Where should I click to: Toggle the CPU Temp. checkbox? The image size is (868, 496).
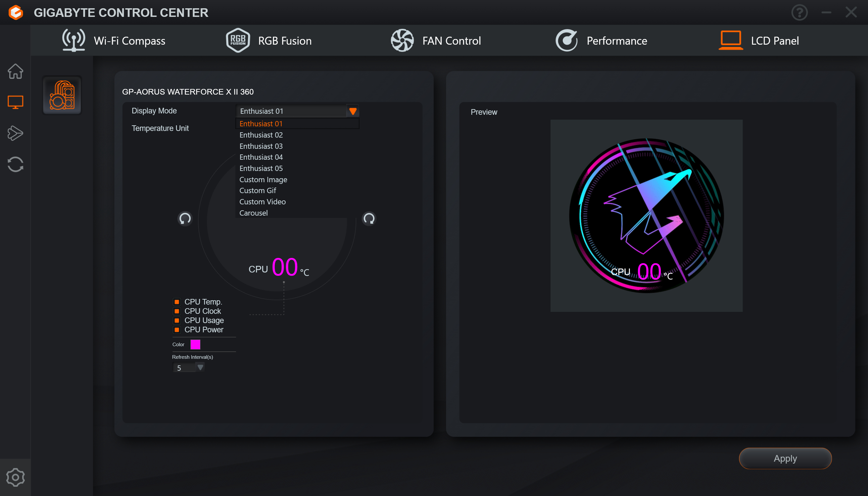177,302
